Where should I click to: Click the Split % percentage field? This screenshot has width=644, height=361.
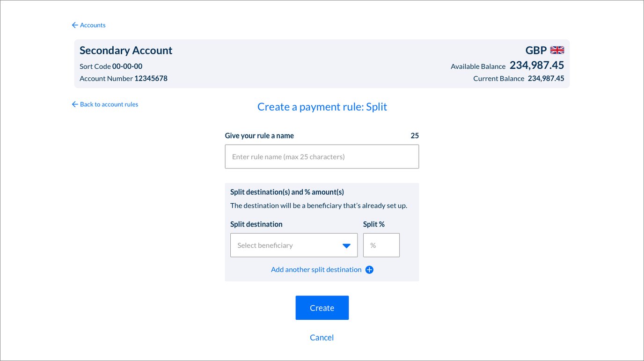[381, 245]
